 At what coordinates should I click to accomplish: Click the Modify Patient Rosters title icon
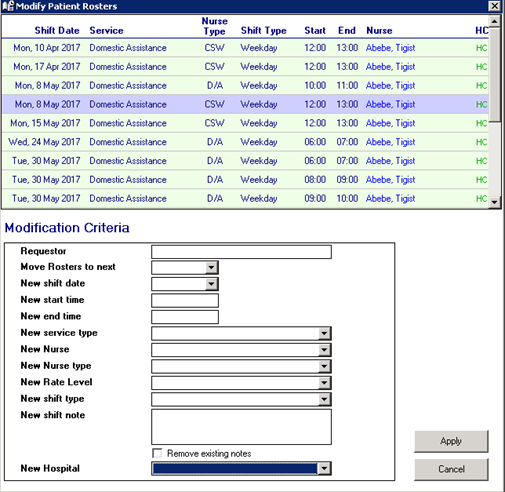[8, 6]
